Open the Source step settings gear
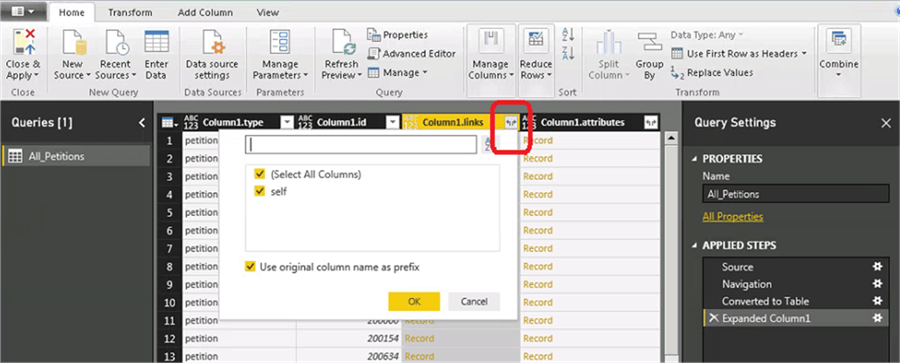Screen dimensions: 900x363 click(877, 267)
